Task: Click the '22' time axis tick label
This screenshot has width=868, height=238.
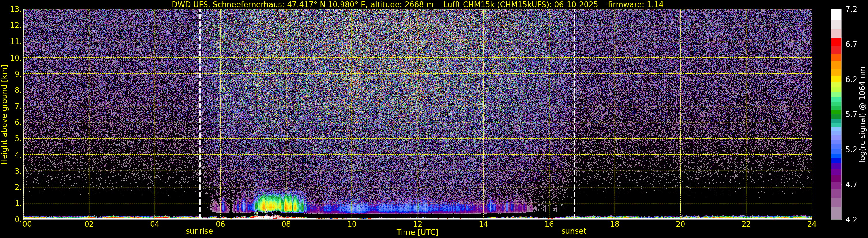Action: click(746, 224)
